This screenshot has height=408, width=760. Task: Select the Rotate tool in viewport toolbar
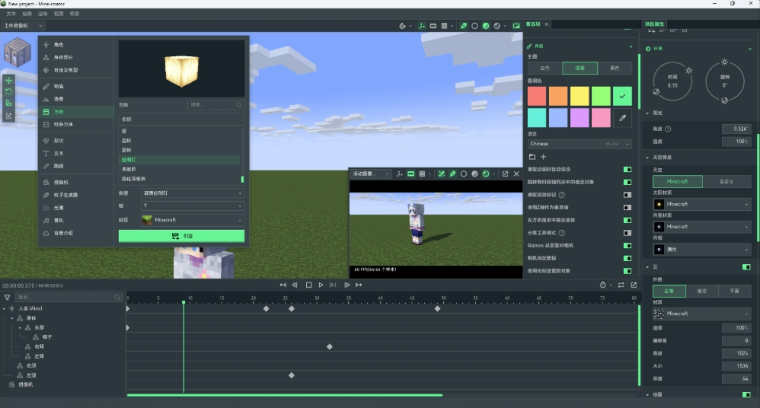[9, 92]
